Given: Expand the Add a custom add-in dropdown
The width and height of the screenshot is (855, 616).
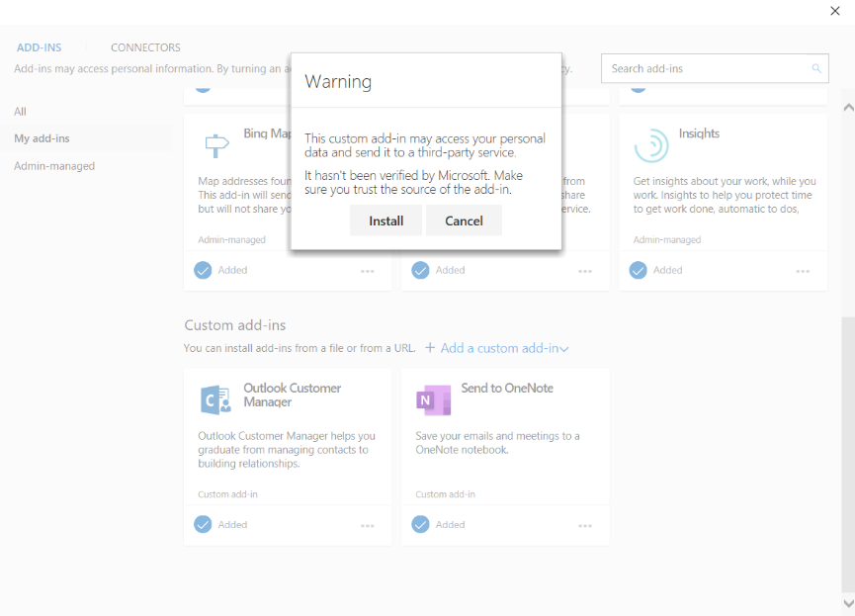Looking at the screenshot, I should (x=497, y=348).
